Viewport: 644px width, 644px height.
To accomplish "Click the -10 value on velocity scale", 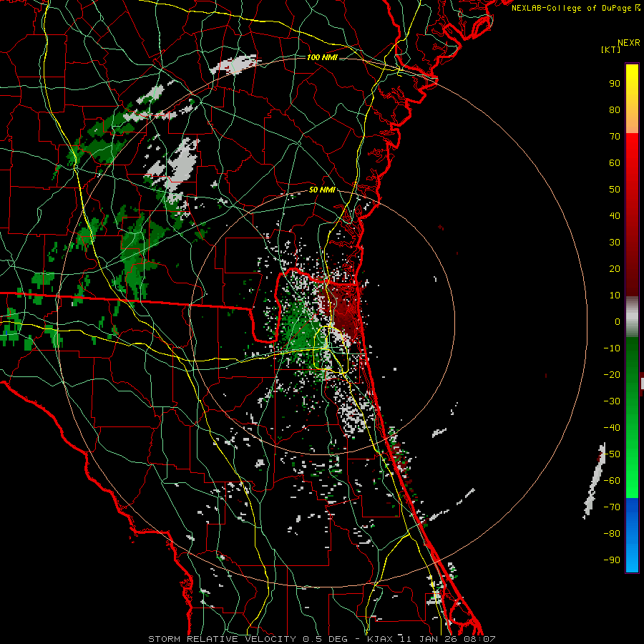I will (x=612, y=348).
